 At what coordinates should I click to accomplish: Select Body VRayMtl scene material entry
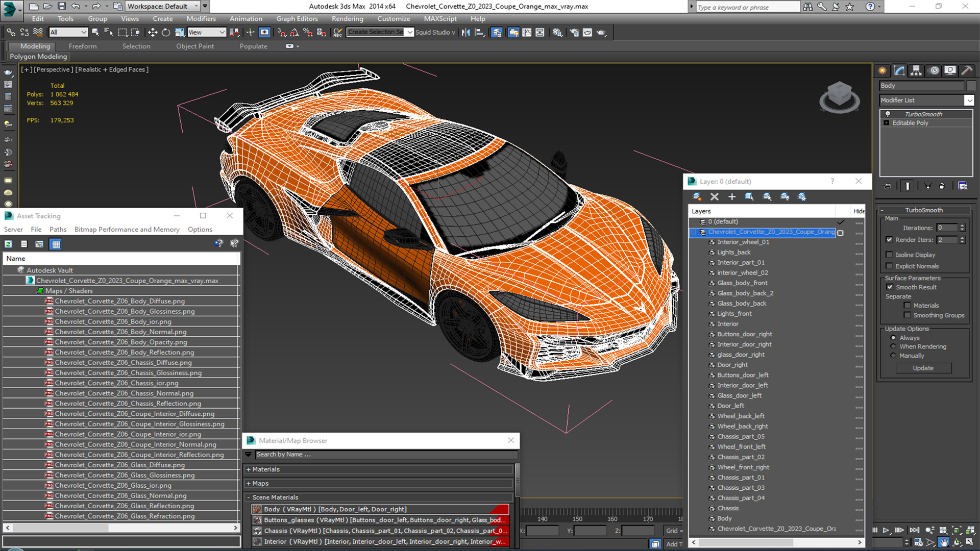tap(380, 509)
